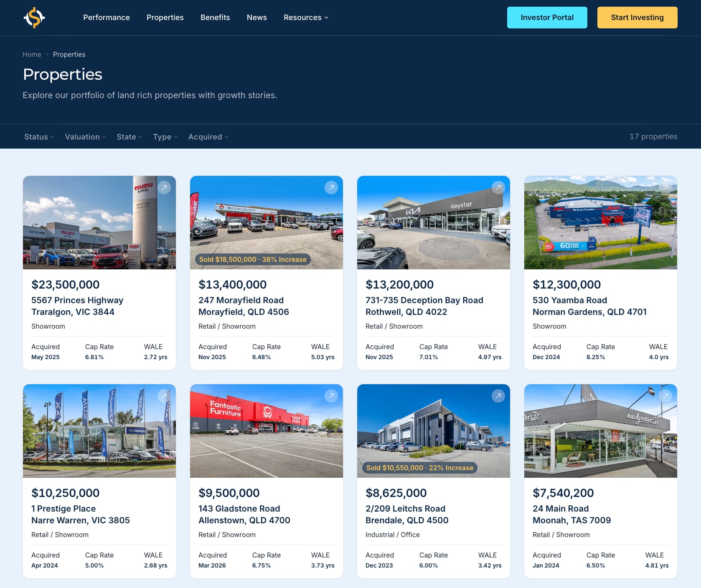Click the 'May 2025' acquired date
This screenshot has width=701, height=588.
coord(46,357)
